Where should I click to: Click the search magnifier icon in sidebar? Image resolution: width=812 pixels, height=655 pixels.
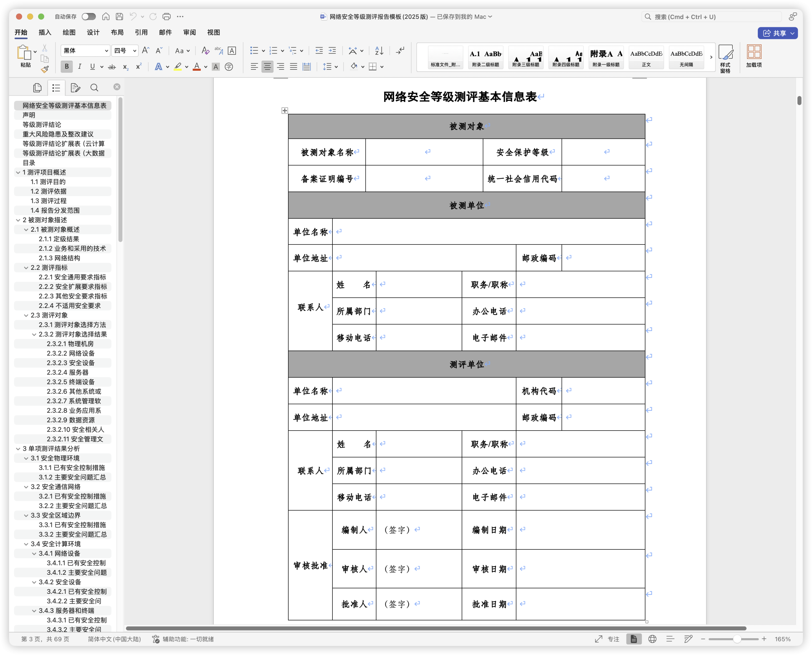tap(95, 88)
